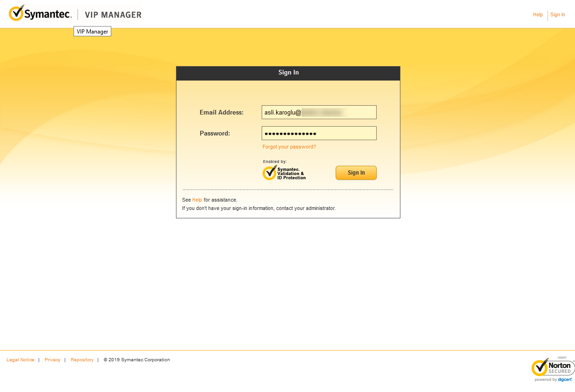This screenshot has width=575, height=392.
Task: Click the VIP MANAGER title text
Action: 113,15
